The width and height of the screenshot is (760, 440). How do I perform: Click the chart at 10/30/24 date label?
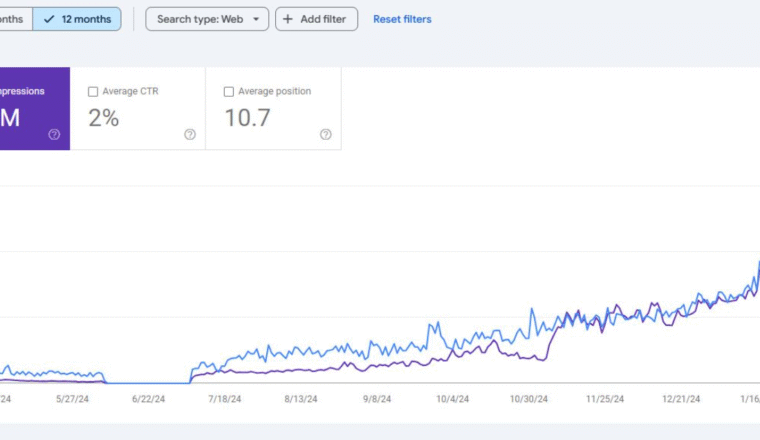[528, 399]
